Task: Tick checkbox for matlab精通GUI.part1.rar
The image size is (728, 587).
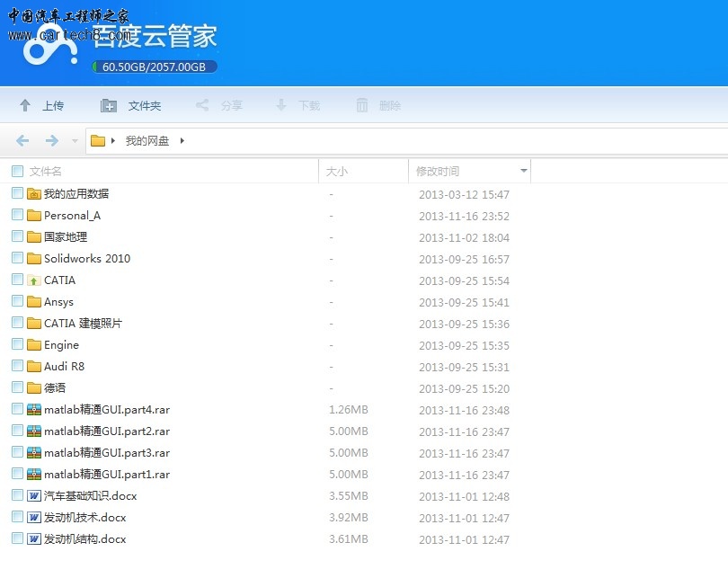Action: (18, 473)
